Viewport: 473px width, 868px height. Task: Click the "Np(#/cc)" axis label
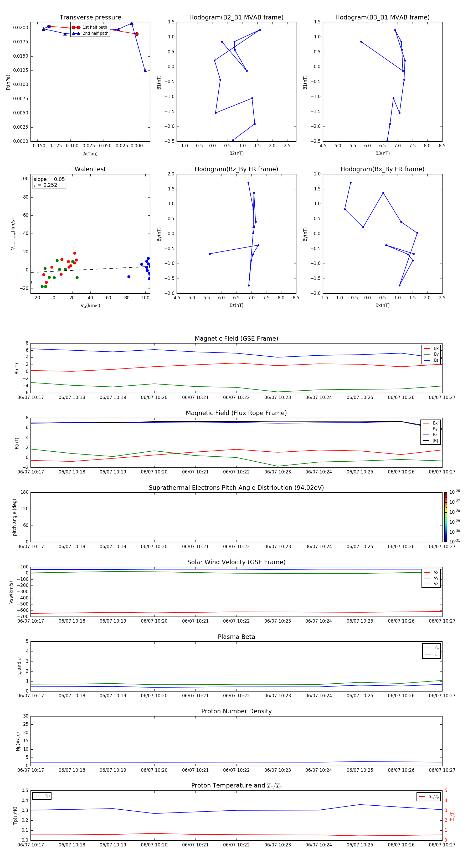18,741
